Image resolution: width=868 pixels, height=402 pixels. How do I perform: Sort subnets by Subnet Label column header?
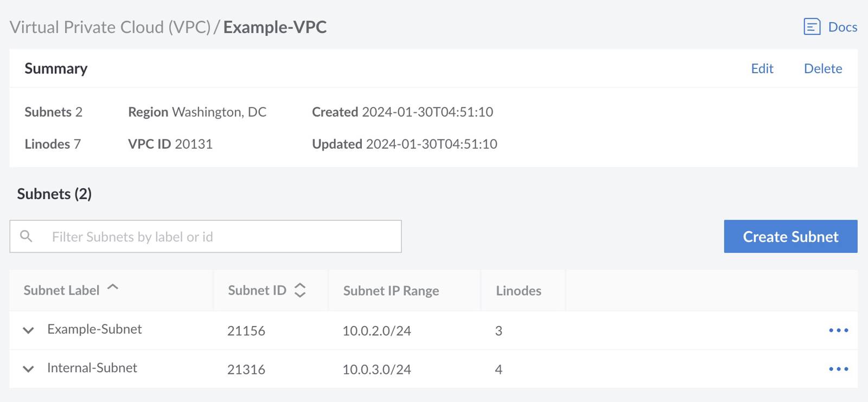[x=61, y=290]
